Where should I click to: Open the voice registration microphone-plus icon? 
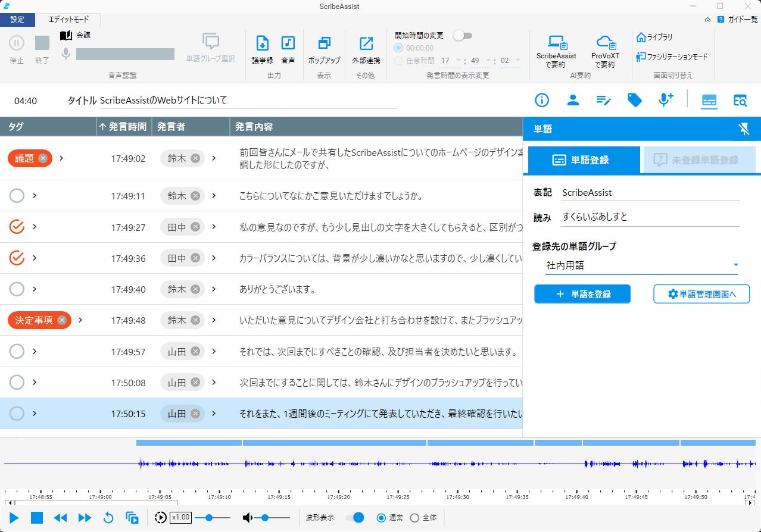(666, 100)
